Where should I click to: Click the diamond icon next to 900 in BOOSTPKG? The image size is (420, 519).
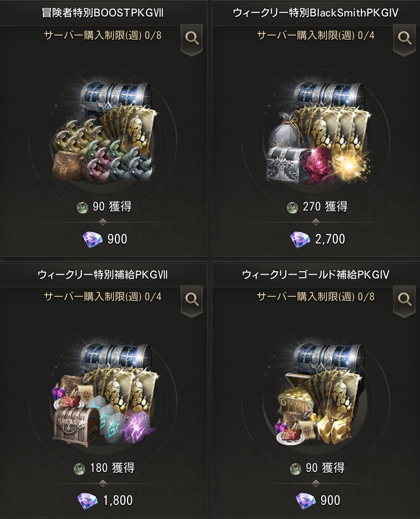click(x=93, y=239)
